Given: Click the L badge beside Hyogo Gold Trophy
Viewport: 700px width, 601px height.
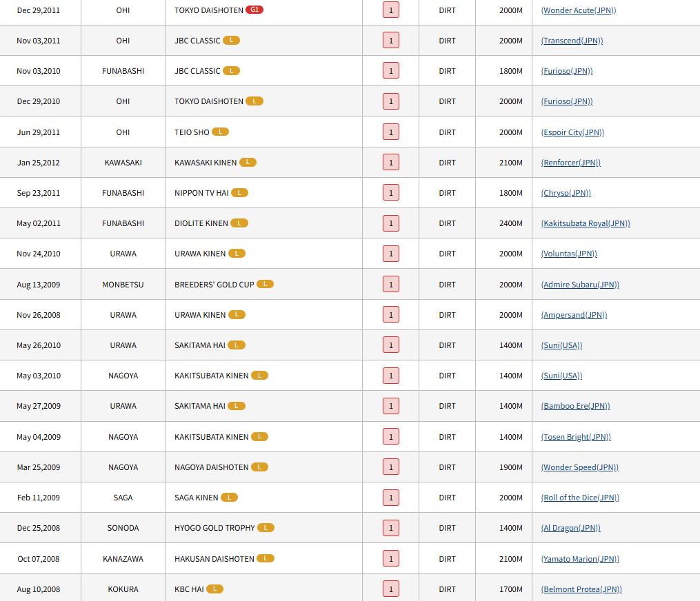Looking at the screenshot, I should [x=266, y=527].
